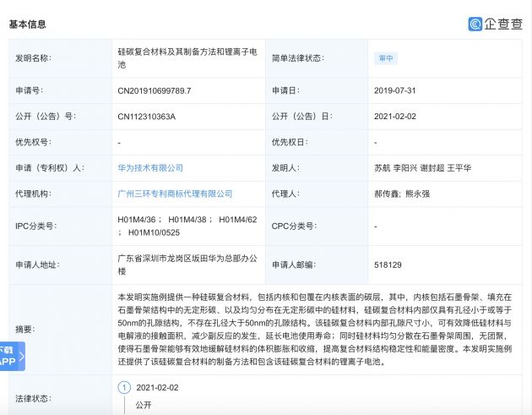
Task: Click the 摘要 abstract paragraph text
Action: (314, 330)
